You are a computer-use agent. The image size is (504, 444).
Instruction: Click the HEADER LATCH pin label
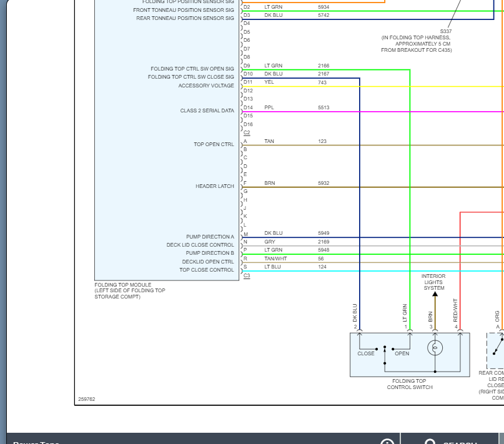pos(214,186)
